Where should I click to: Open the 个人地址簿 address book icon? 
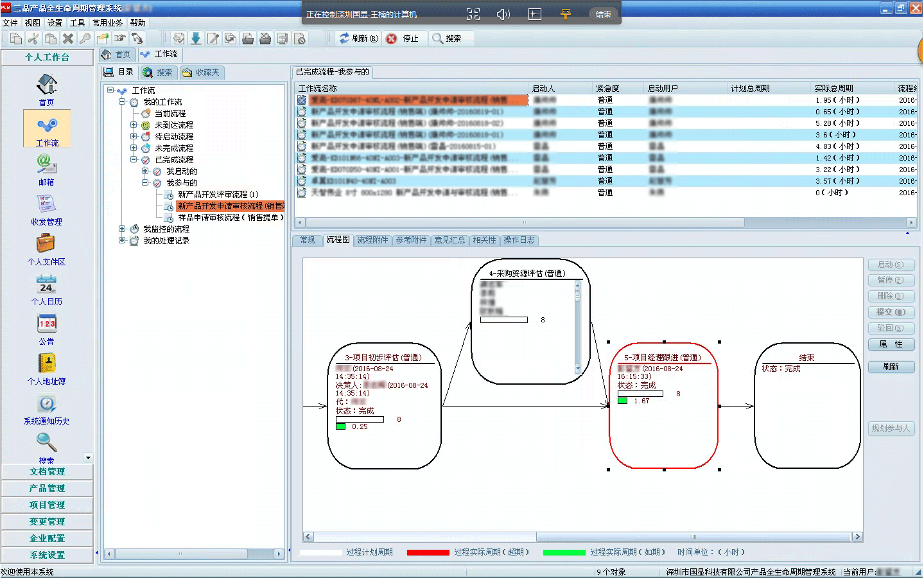[x=46, y=363]
